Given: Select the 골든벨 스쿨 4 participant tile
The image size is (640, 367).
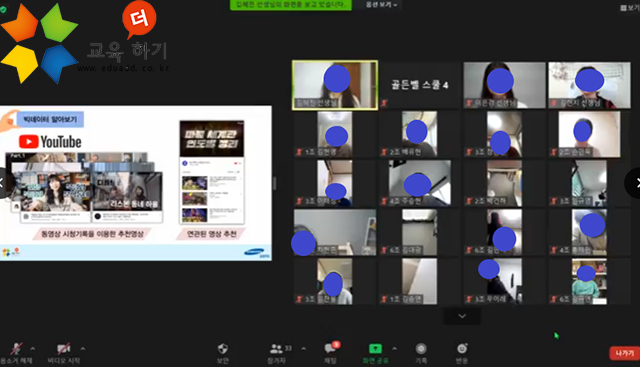Looking at the screenshot, I should pyautogui.click(x=420, y=85).
